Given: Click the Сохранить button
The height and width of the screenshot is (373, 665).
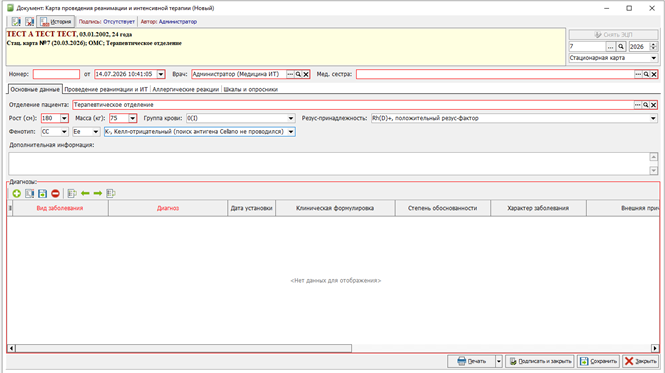Looking at the screenshot, I should (598, 361).
